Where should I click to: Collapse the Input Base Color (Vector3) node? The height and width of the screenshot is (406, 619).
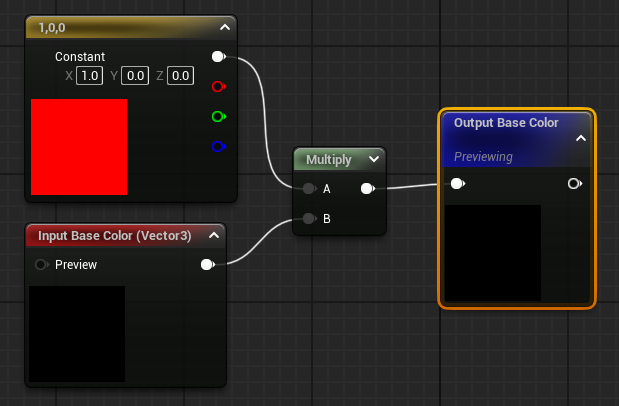[x=214, y=235]
